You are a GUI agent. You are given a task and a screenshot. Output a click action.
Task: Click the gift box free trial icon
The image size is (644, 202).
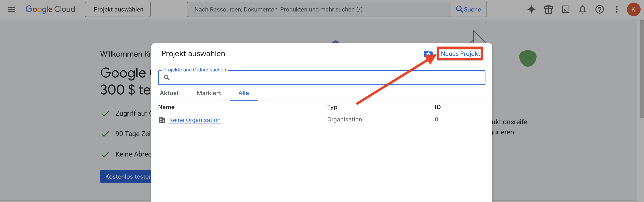[548, 10]
